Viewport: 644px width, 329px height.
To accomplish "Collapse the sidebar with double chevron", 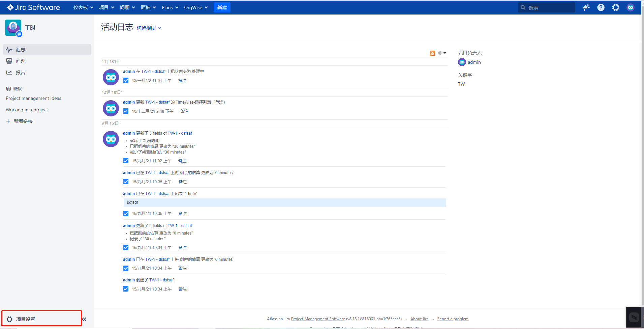I will pyautogui.click(x=84, y=319).
